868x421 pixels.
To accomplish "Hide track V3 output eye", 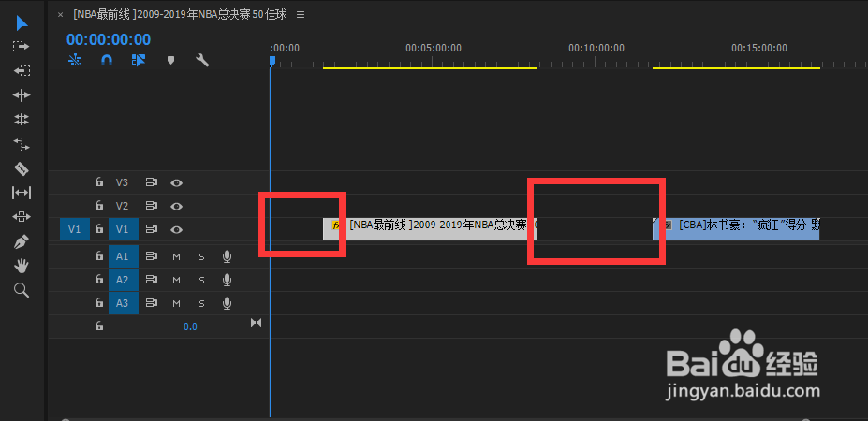I will point(177,182).
